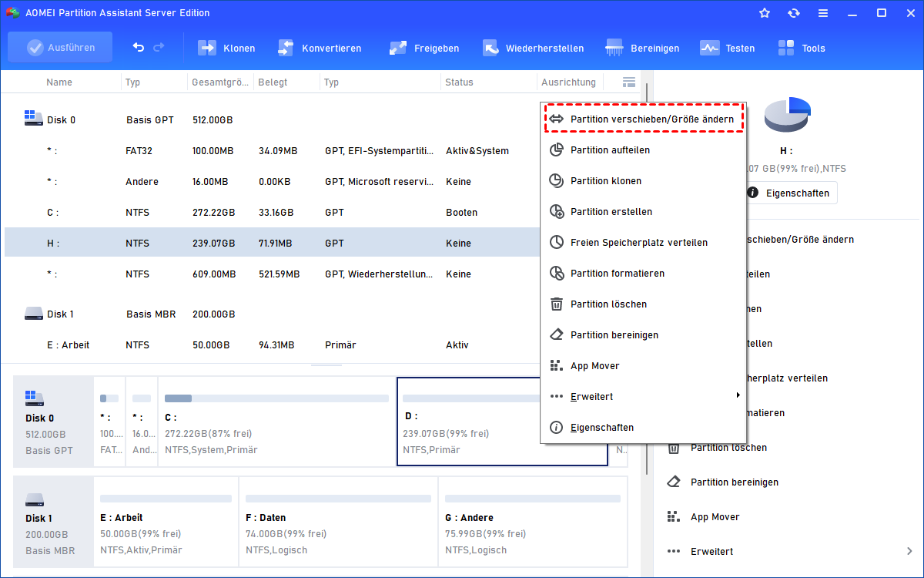Open the Konvertieren toolbar menu
This screenshot has width=924, height=578.
319,48
